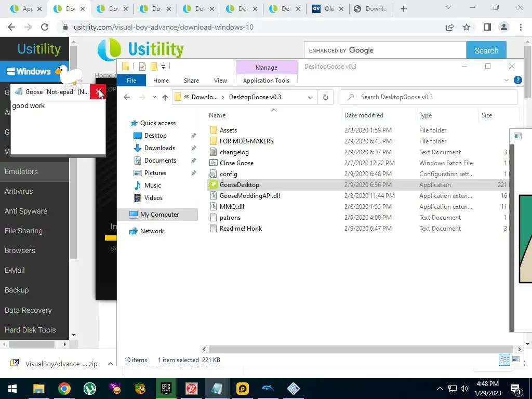Open Pictures in navigation pane
Image resolution: width=532 pixels, height=399 pixels.
155,173
